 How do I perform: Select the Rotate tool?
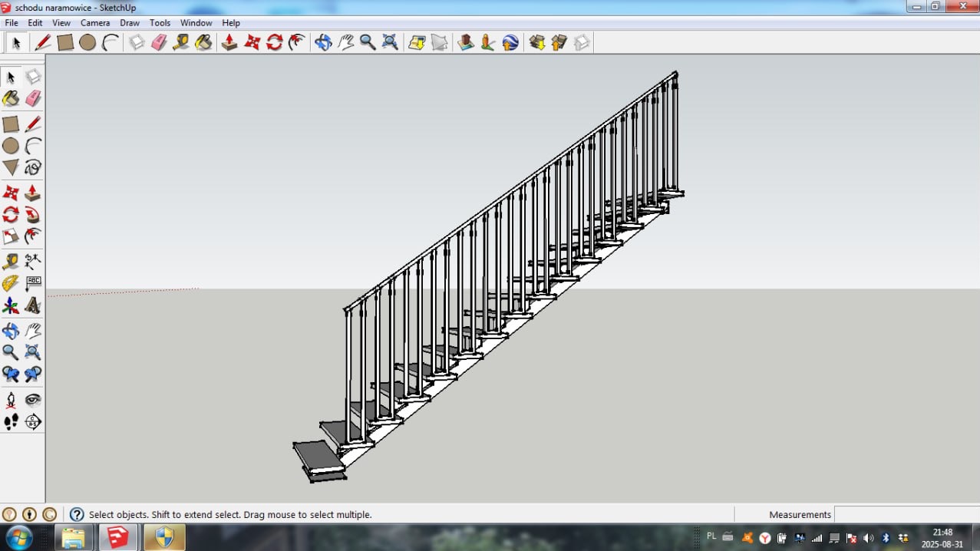pos(11,215)
